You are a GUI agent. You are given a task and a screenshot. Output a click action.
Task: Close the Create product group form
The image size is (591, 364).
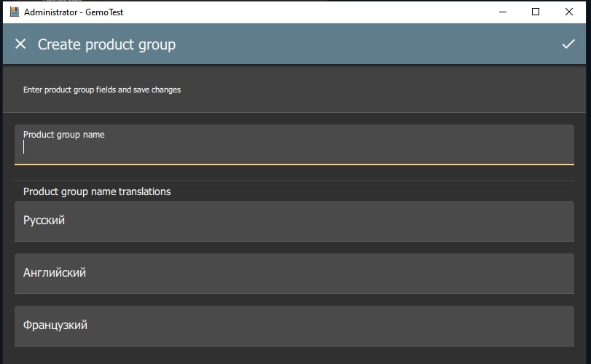coord(20,44)
